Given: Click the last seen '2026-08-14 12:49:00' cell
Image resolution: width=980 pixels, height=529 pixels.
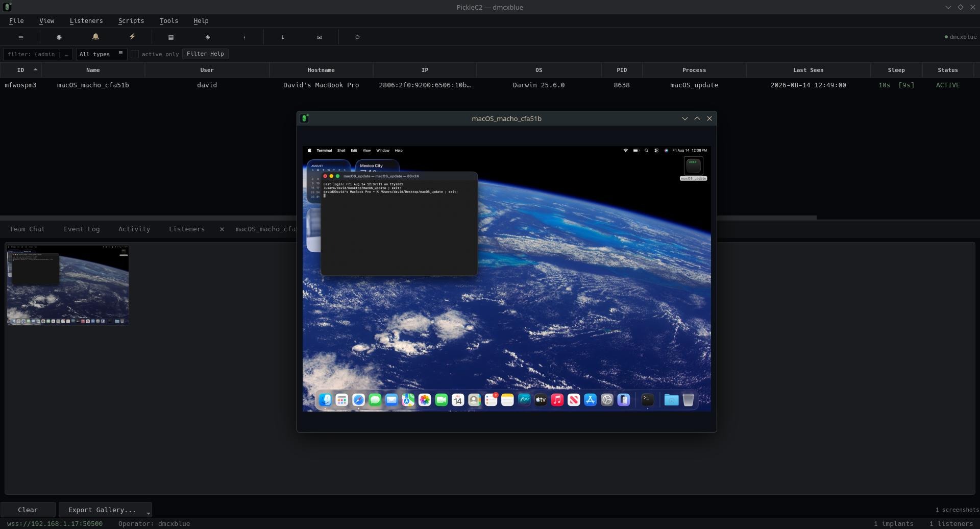Looking at the screenshot, I should (x=808, y=85).
